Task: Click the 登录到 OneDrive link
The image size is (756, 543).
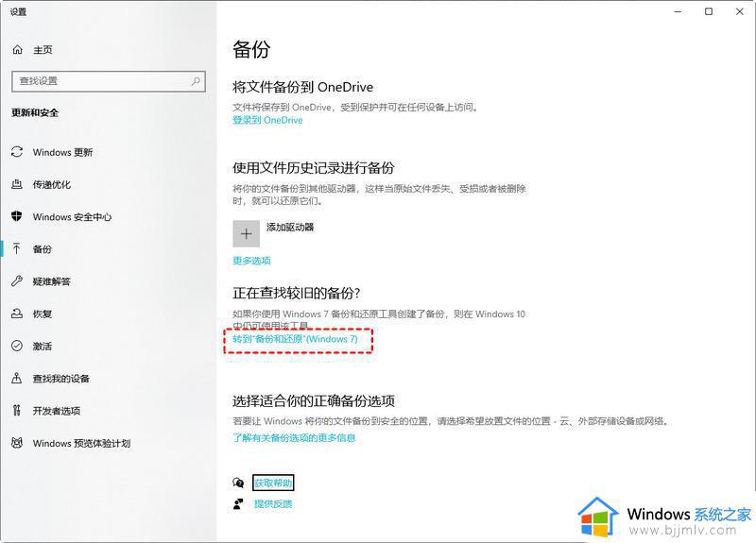Action: [x=267, y=120]
